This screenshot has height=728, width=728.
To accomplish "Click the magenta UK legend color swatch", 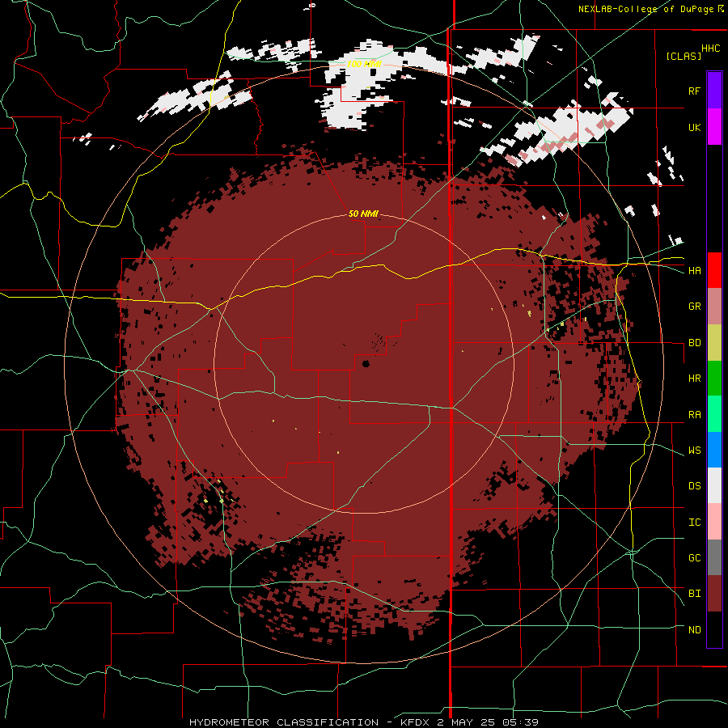I will 714,127.
